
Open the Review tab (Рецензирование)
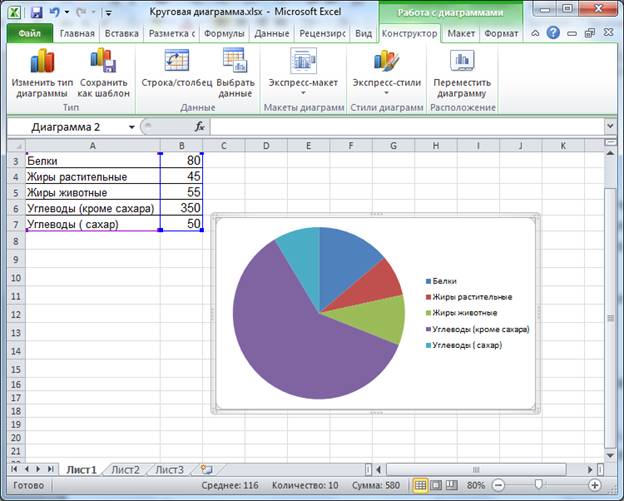click(322, 33)
